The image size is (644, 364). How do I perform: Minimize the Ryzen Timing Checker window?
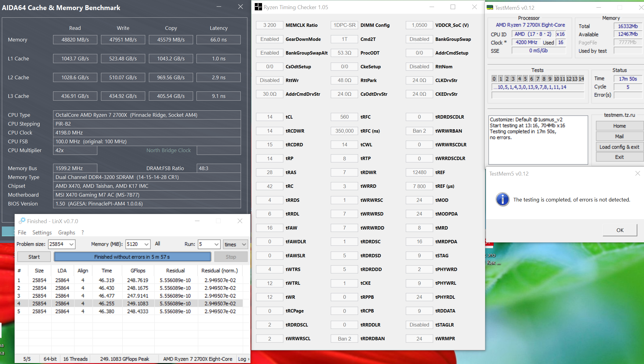click(432, 7)
